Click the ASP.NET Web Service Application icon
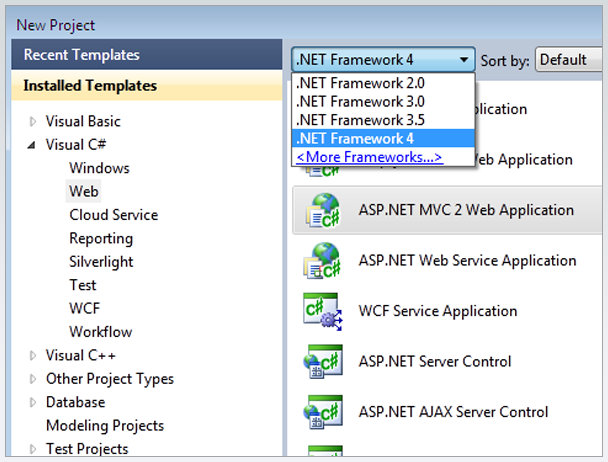 pyautogui.click(x=322, y=261)
